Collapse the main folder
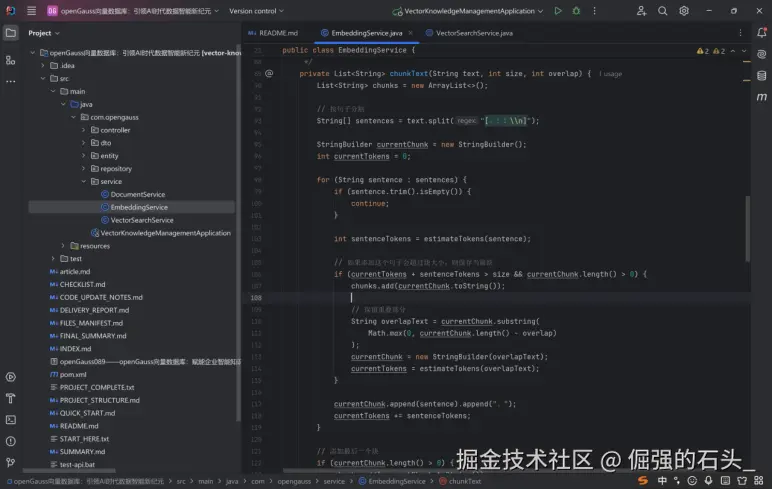 53,91
